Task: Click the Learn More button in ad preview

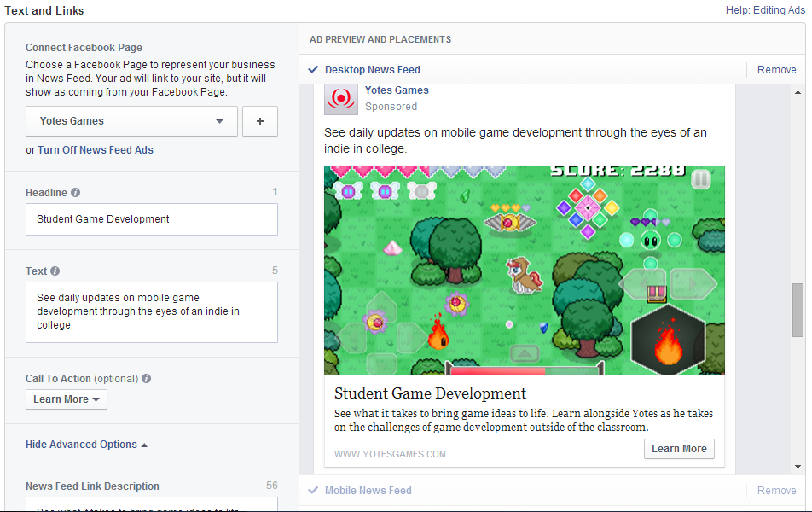Action: (x=679, y=449)
